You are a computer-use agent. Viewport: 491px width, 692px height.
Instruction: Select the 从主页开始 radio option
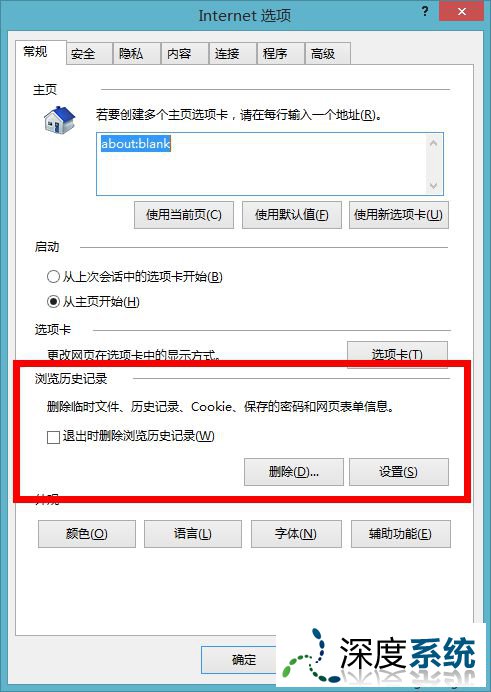(53, 302)
